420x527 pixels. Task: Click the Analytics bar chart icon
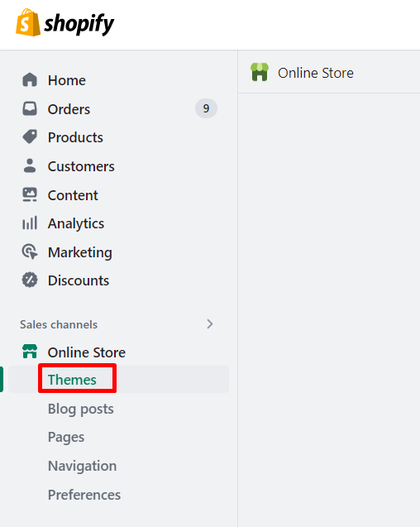[x=30, y=223]
